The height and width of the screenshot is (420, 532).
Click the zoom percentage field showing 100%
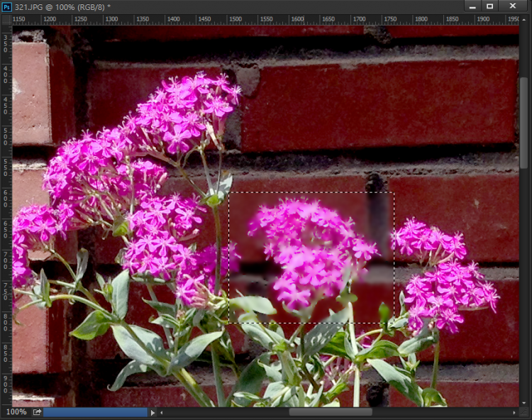point(16,411)
